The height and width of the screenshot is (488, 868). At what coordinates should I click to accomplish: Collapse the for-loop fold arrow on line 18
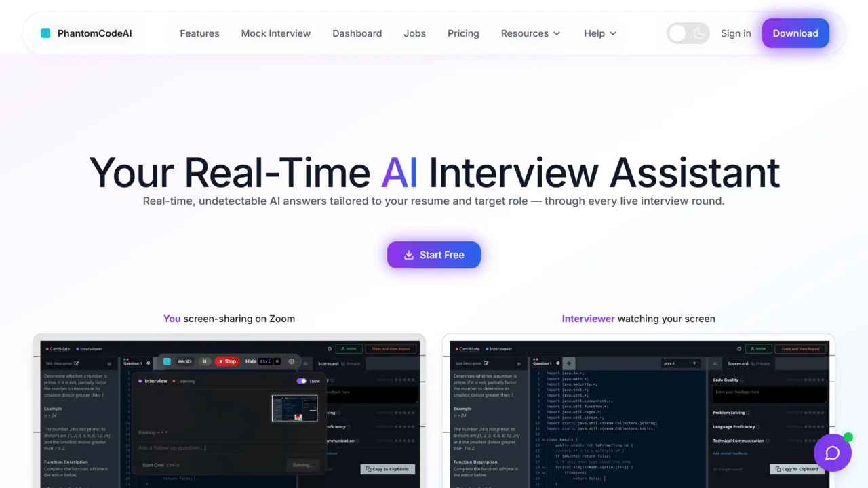(543, 467)
